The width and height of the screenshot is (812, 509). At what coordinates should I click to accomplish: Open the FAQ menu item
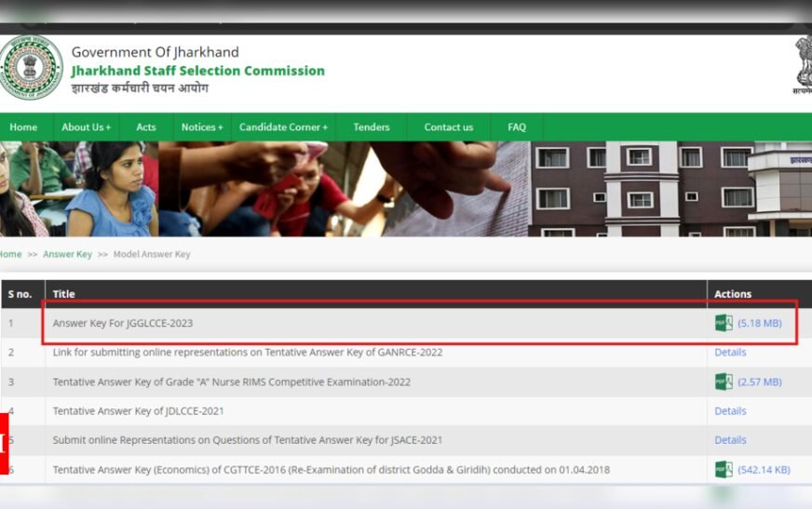click(x=517, y=127)
